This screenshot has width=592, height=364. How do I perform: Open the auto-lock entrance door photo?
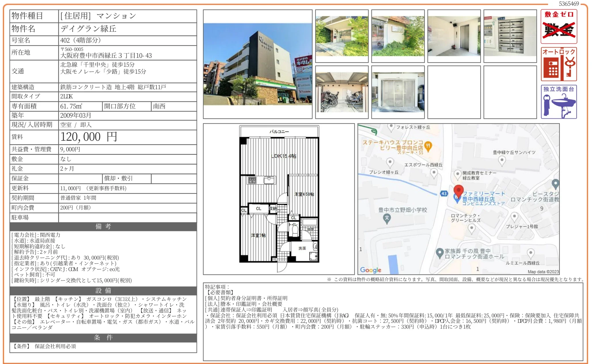tap(398, 92)
